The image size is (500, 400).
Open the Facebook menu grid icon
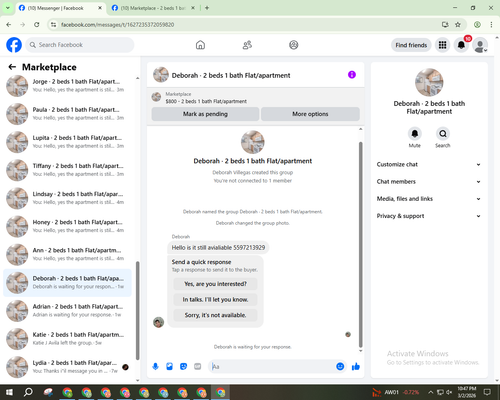pos(442,45)
